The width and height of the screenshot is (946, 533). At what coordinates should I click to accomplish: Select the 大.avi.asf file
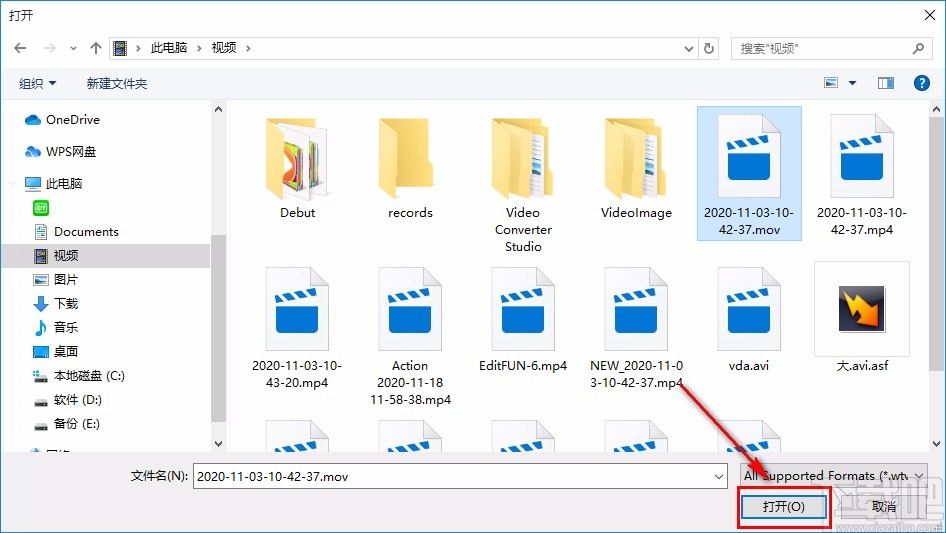[862, 319]
